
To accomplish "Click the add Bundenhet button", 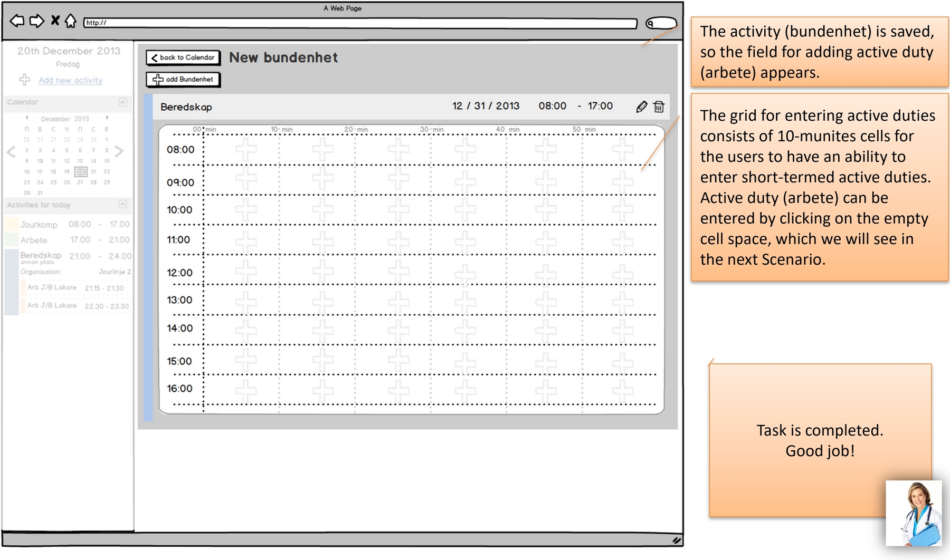I will pyautogui.click(x=183, y=80).
